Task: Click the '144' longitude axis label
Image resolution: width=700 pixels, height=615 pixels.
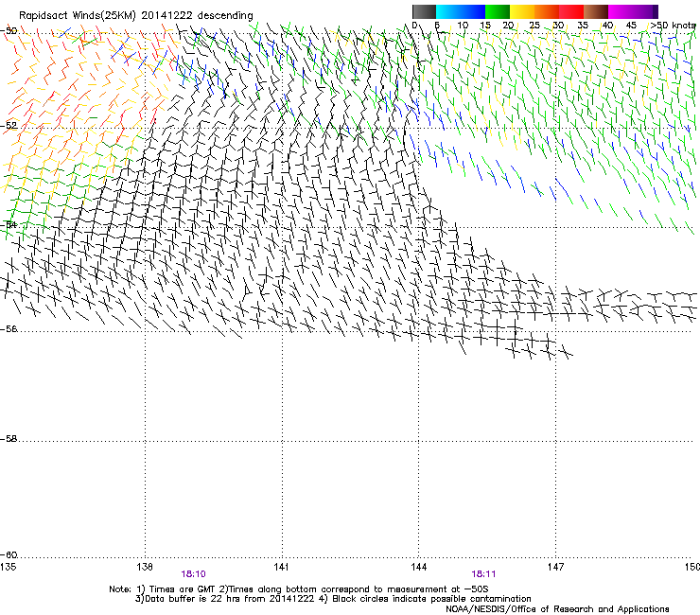Action: [x=418, y=567]
